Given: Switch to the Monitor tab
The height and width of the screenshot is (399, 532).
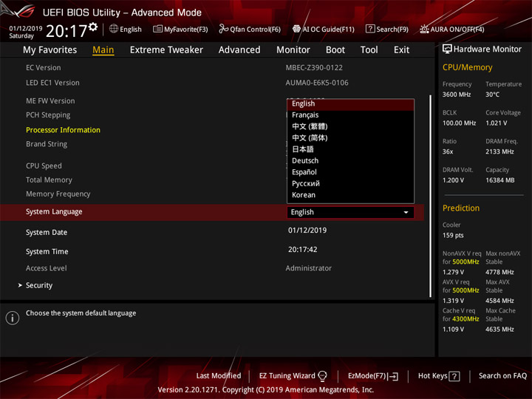Looking at the screenshot, I should point(293,50).
